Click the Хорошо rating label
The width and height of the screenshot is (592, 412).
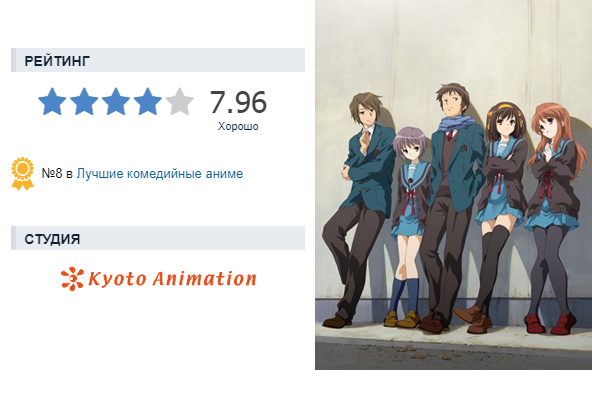point(238,126)
